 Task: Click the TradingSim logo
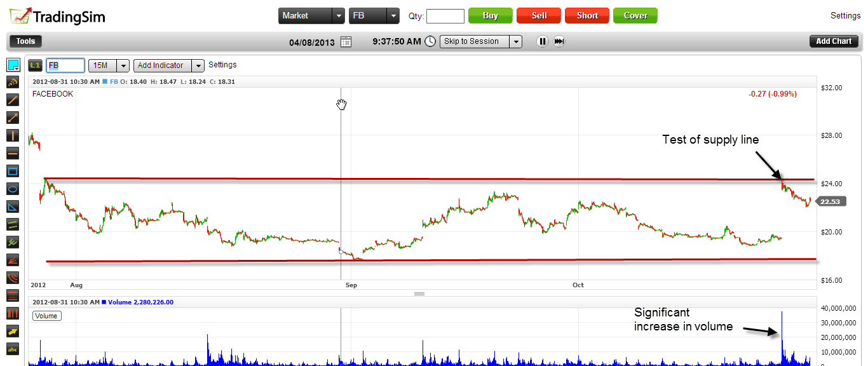[57, 17]
